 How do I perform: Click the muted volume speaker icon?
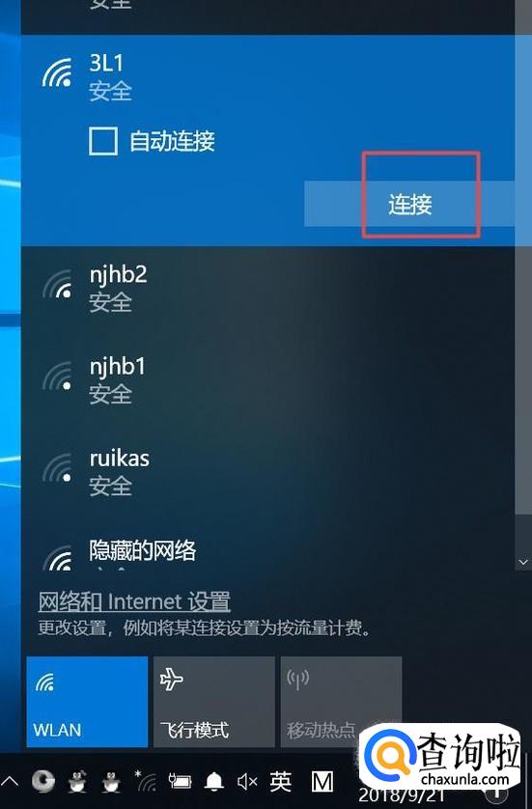247,782
